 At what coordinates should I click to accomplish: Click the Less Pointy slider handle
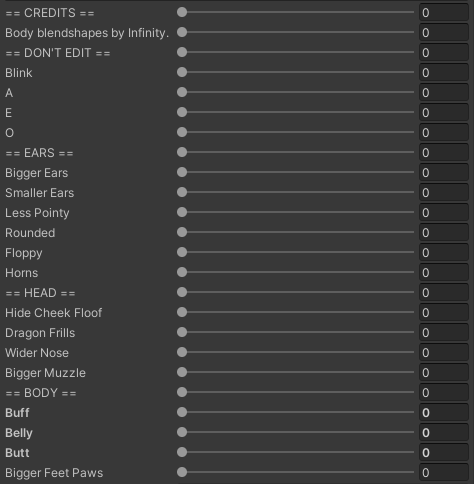(182, 212)
